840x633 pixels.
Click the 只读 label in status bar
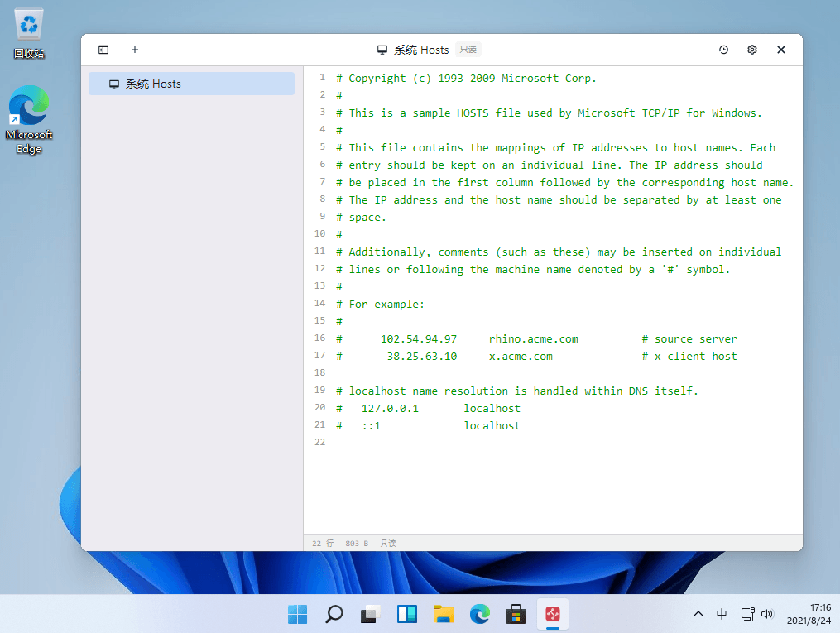388,543
